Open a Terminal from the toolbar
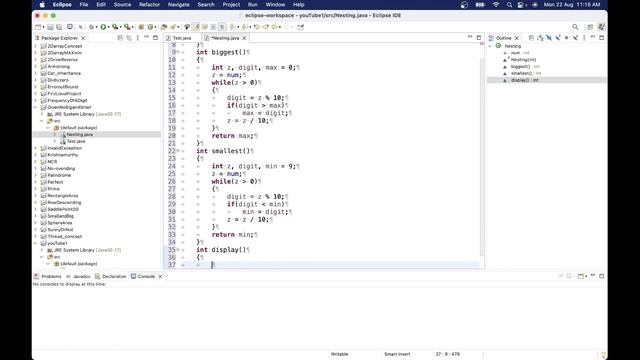 coord(70,27)
